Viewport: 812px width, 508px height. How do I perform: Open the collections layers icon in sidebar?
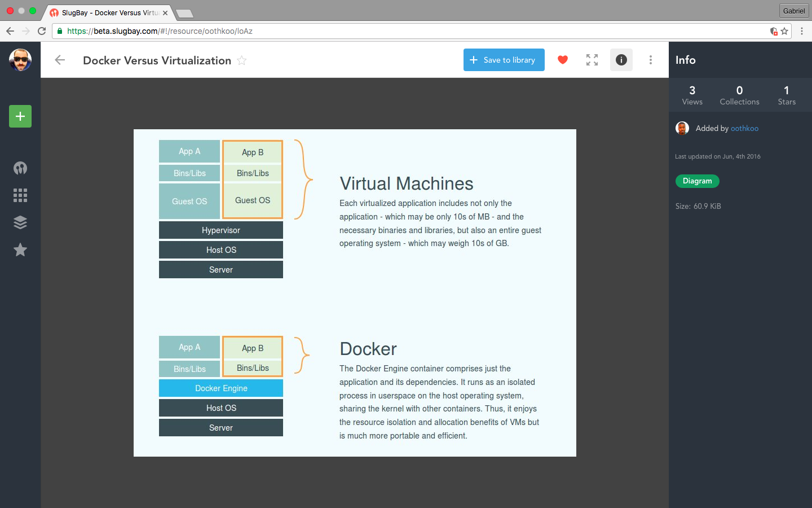tap(20, 222)
